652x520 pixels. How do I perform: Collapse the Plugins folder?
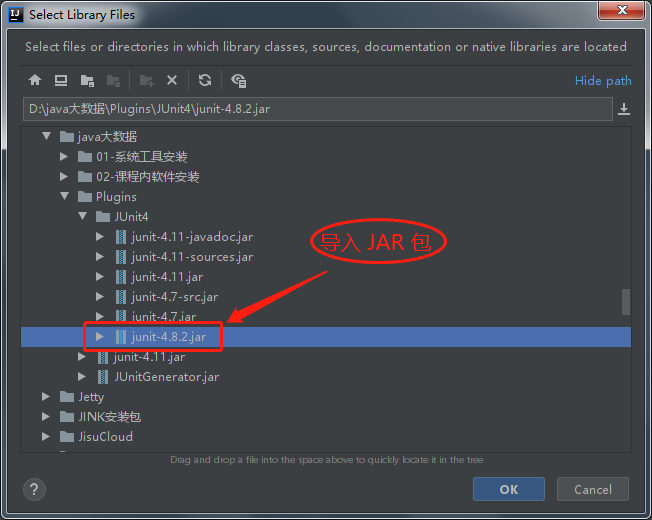64,196
